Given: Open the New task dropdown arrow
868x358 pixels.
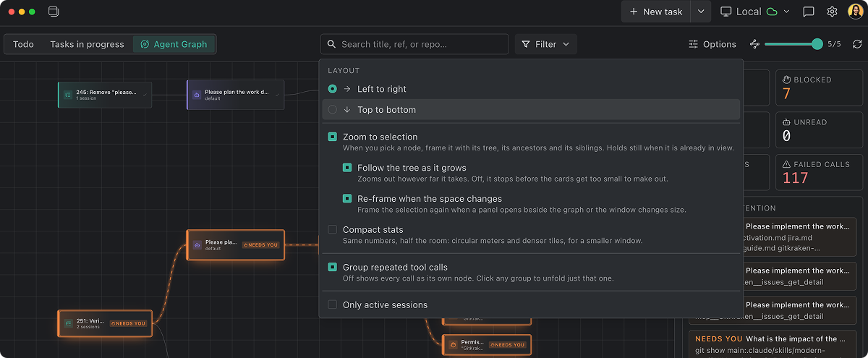Looking at the screenshot, I should tap(700, 12).
